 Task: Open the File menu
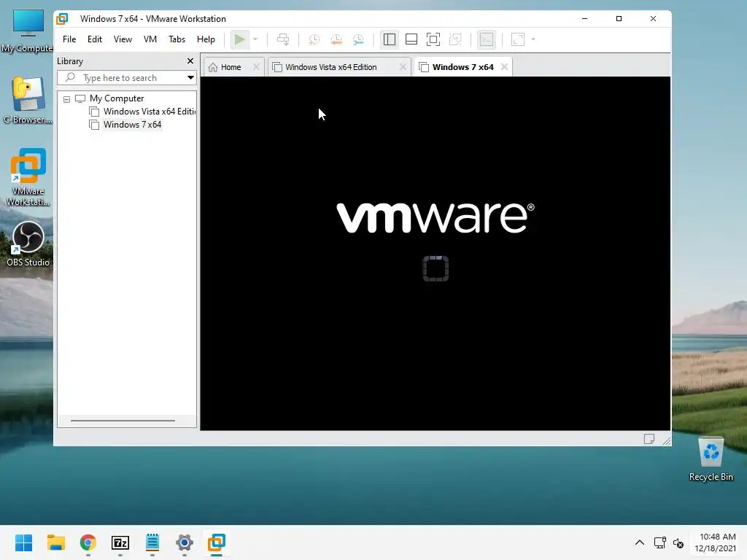pos(69,39)
